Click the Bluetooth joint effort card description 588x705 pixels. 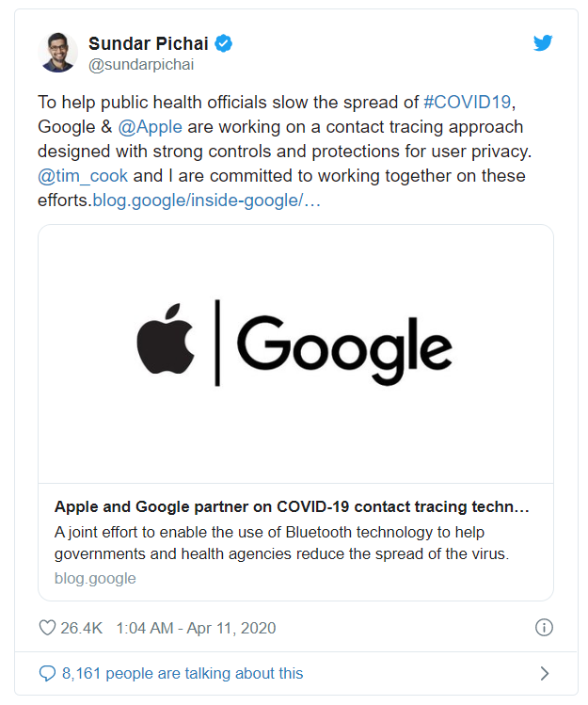click(x=282, y=543)
